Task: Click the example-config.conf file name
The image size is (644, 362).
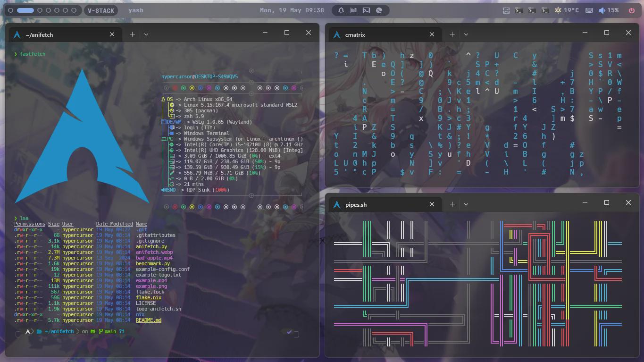Action: pyautogui.click(x=163, y=269)
